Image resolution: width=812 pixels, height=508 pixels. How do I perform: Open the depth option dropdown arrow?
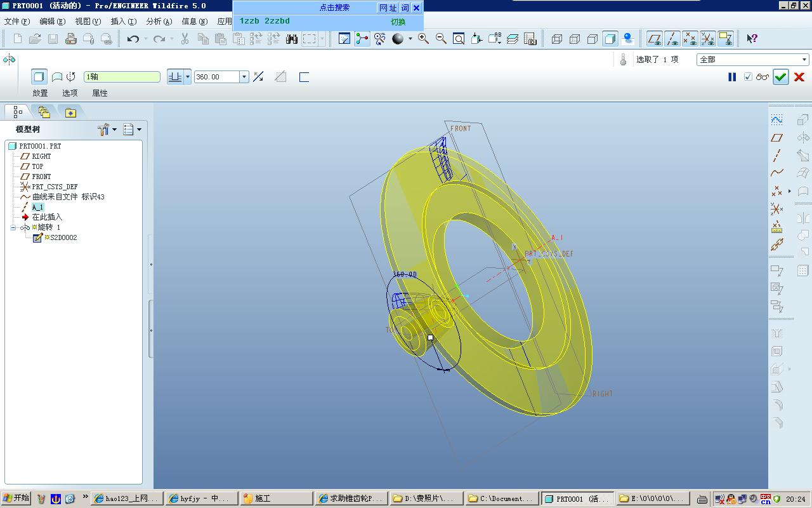(x=188, y=77)
